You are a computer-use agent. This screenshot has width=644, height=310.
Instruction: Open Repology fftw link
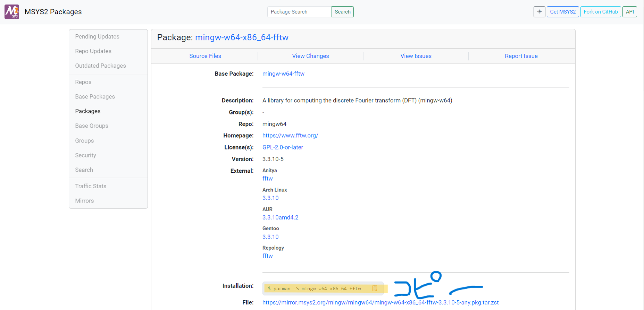point(268,256)
